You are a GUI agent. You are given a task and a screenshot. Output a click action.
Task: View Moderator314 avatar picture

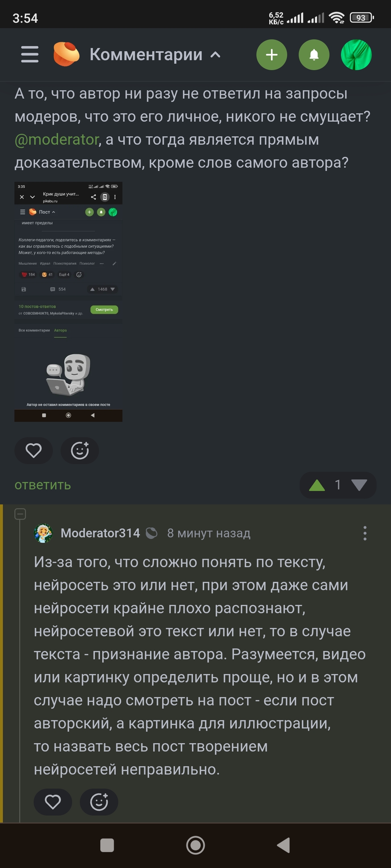click(x=43, y=533)
